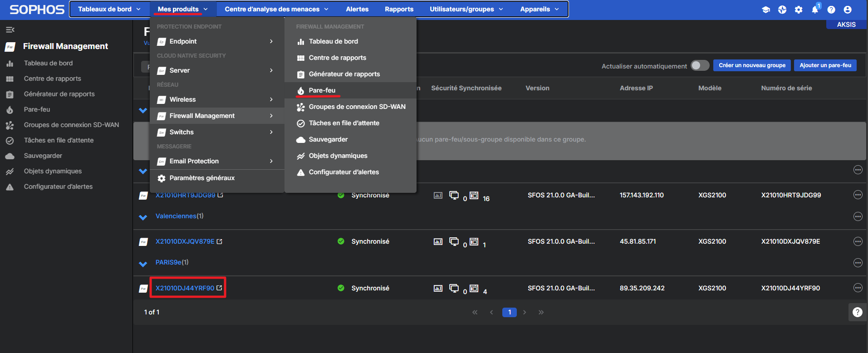Click Créer un nouveau groupe button

pos(752,65)
